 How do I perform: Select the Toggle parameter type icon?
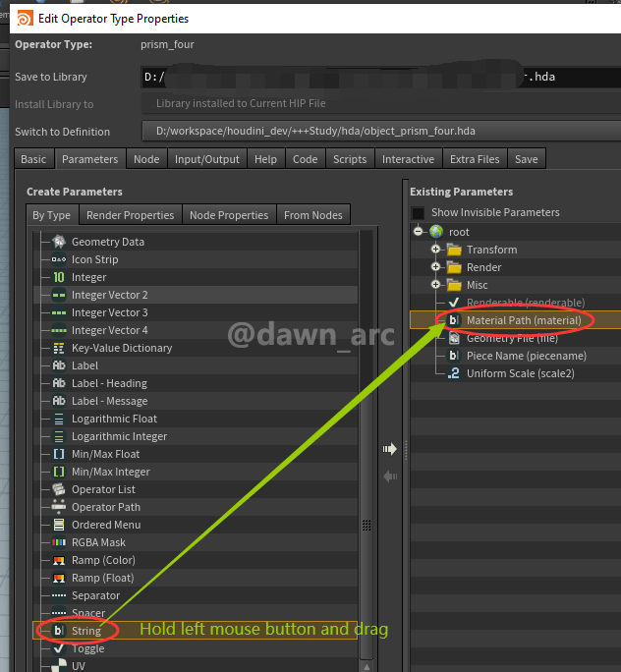tap(59, 648)
